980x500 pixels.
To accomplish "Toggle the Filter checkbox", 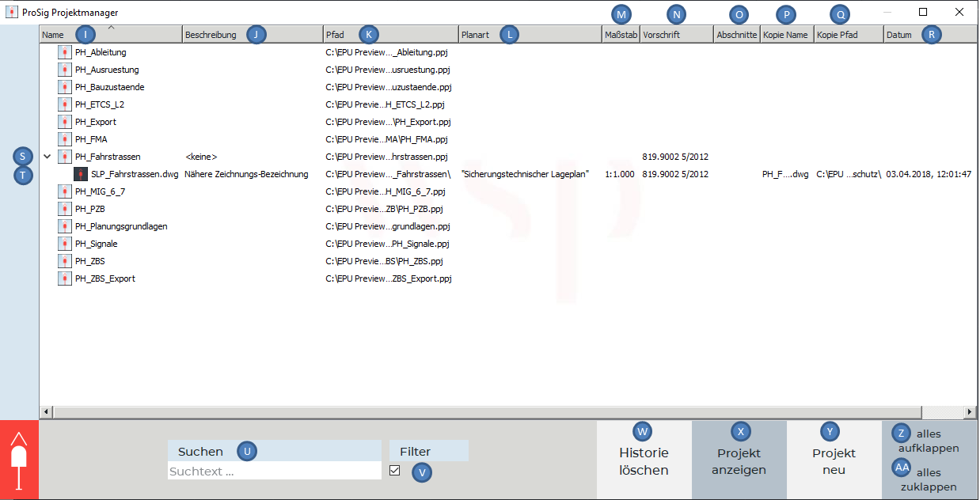I will click(x=395, y=471).
